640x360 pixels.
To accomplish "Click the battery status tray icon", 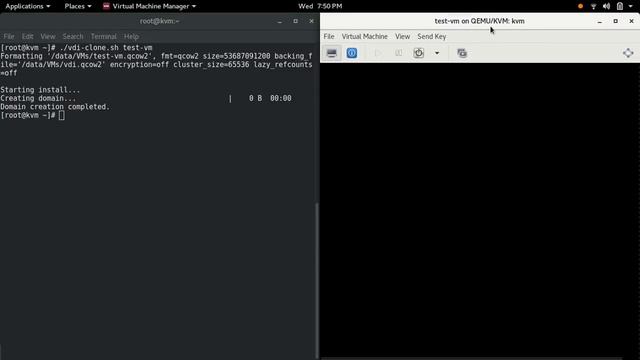I will click(x=620, y=6).
